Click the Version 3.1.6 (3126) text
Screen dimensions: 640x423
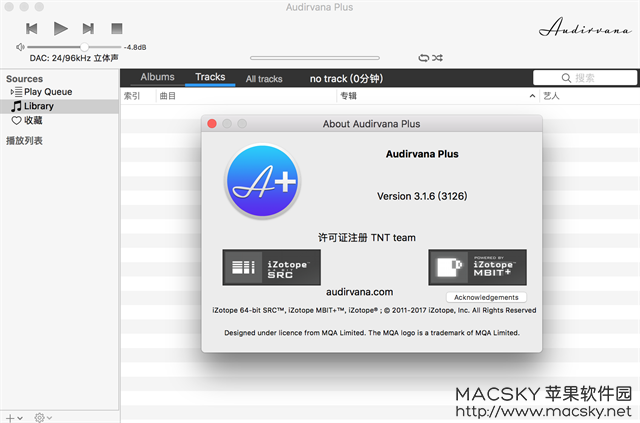(x=422, y=196)
